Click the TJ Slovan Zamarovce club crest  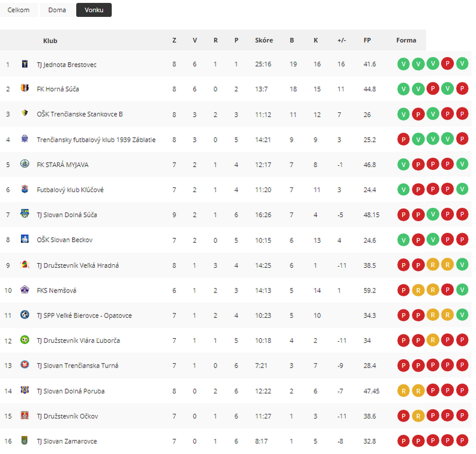(x=25, y=440)
